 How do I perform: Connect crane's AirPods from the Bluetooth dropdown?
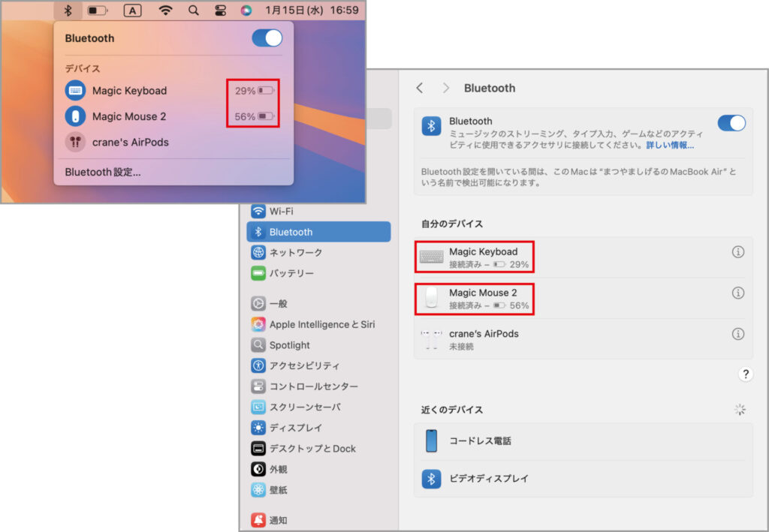click(173, 142)
